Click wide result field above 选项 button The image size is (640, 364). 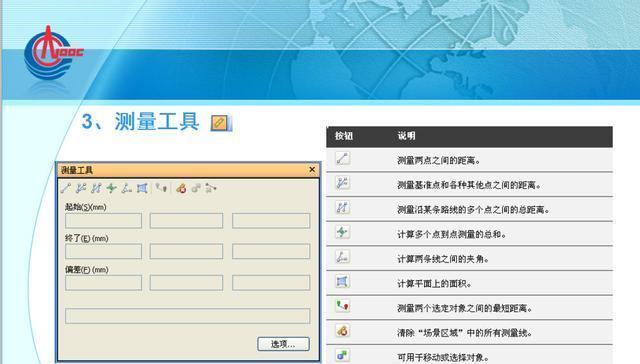pyautogui.click(x=187, y=316)
